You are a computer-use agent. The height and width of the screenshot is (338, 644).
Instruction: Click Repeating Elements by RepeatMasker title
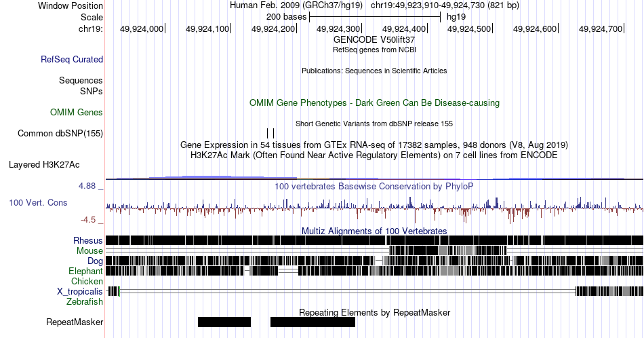pyautogui.click(x=374, y=312)
